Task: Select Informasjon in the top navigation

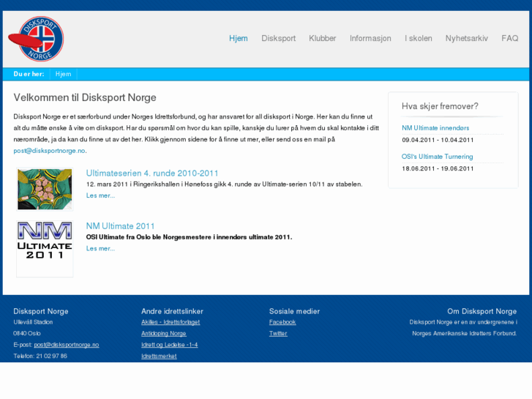Action: pyautogui.click(x=370, y=39)
